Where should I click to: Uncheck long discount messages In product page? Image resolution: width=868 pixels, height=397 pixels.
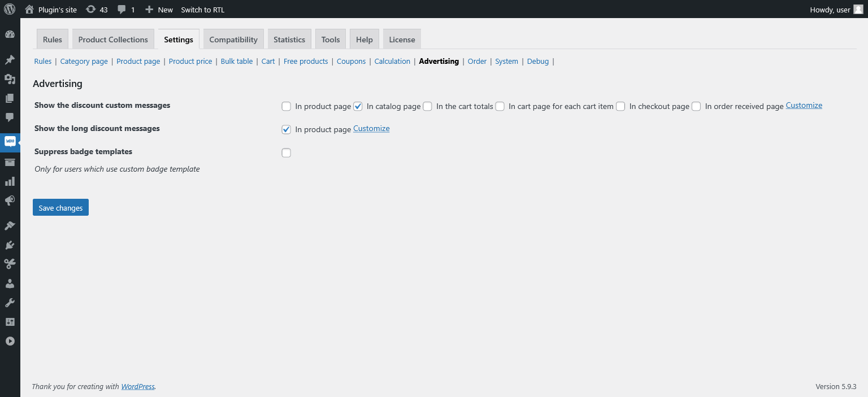(x=287, y=129)
